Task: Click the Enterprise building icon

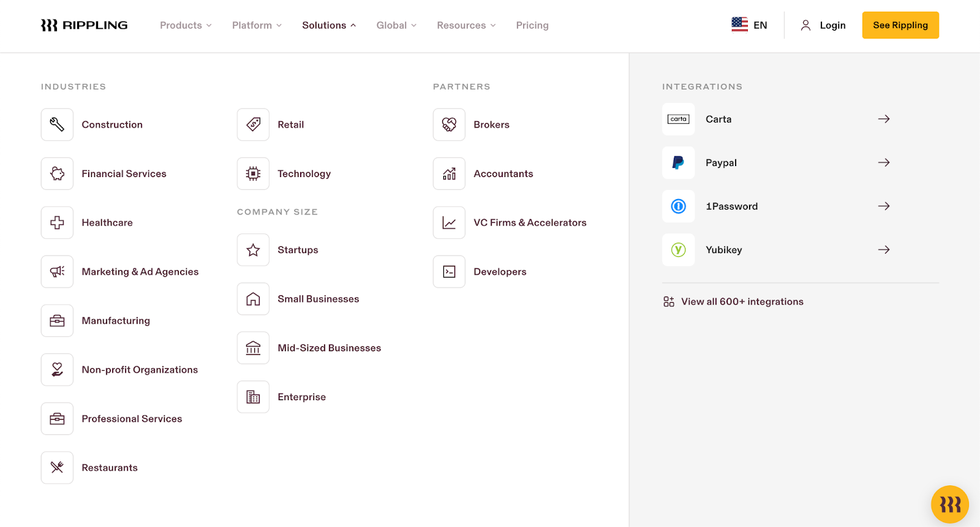Action: point(253,396)
